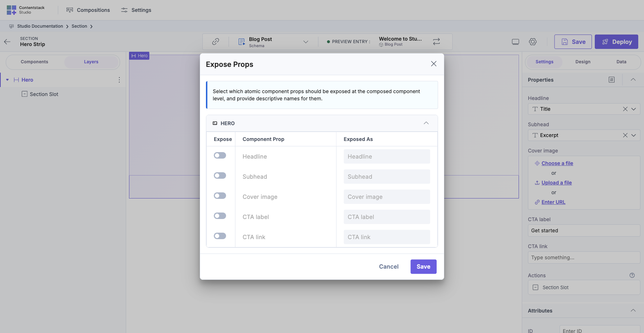Image resolution: width=644 pixels, height=333 pixels.
Task: Click the Enter URL link
Action: (553, 202)
